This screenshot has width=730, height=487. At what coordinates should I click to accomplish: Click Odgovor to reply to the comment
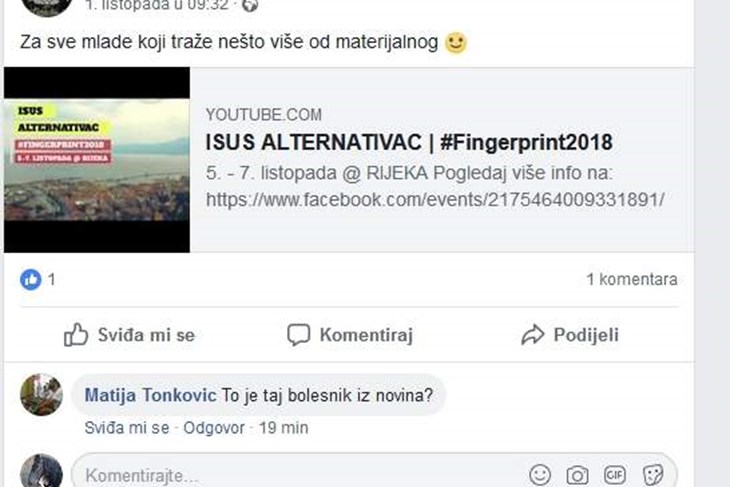pyautogui.click(x=210, y=428)
